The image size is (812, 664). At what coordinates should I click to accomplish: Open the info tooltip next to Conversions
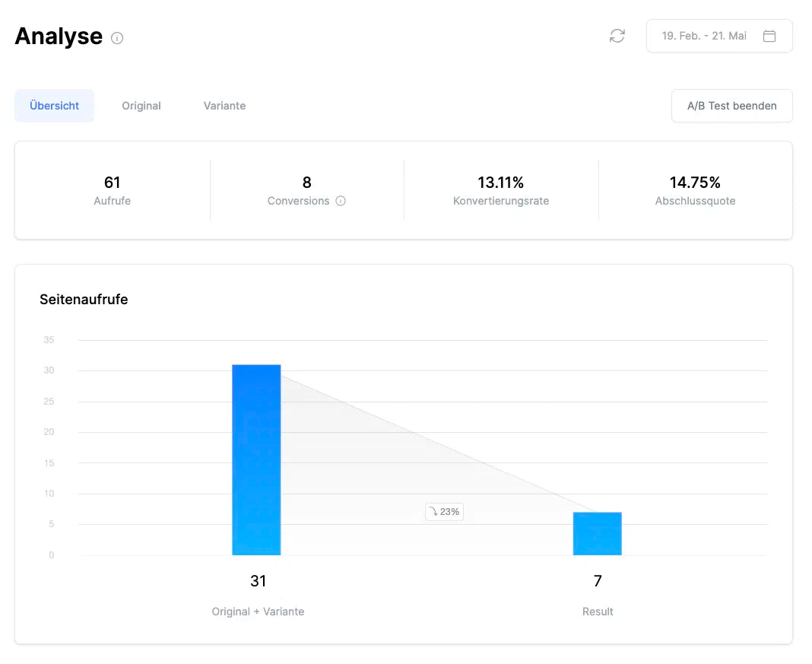pos(341,202)
